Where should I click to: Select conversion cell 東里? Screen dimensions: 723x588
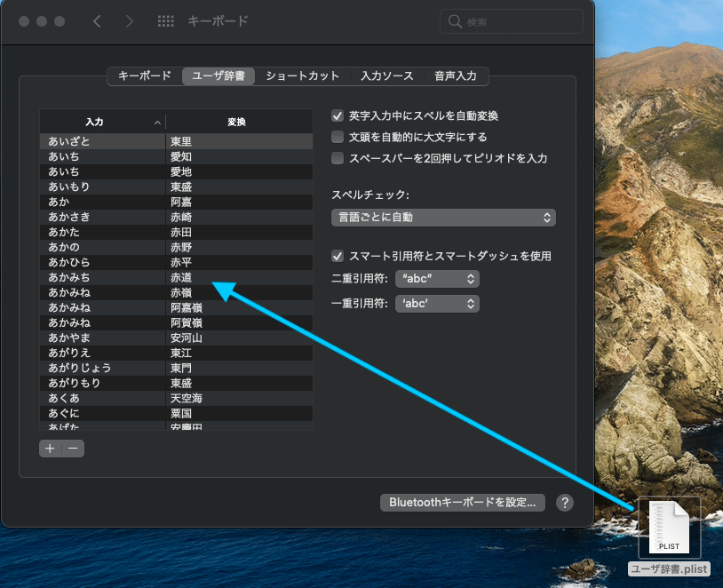(x=239, y=141)
